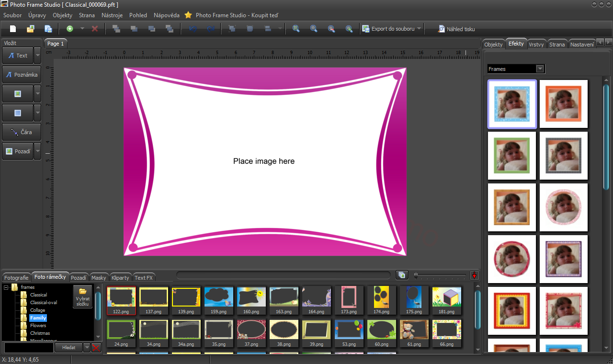613x364 pixels.
Task: Click Photo Frame Studio - Koupit teď
Action: tap(237, 15)
